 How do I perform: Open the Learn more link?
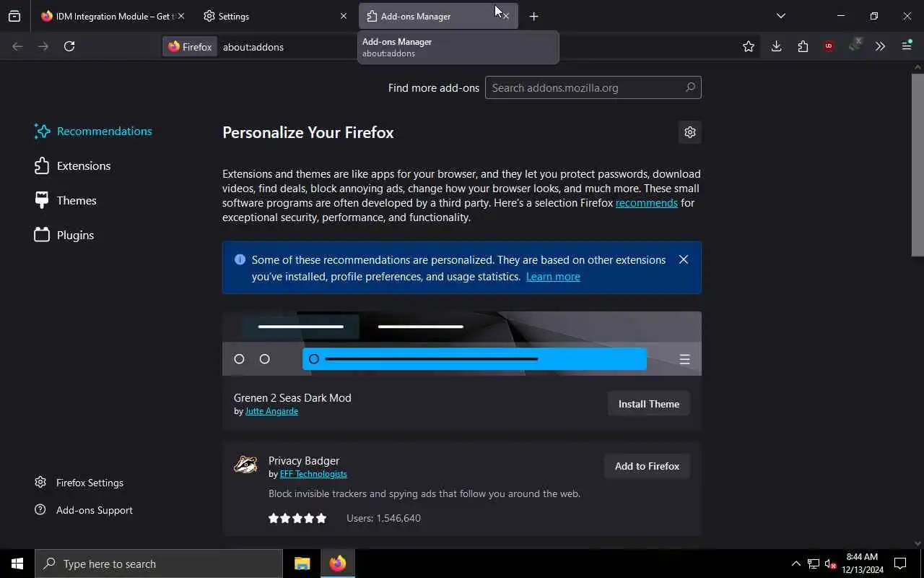553,277
